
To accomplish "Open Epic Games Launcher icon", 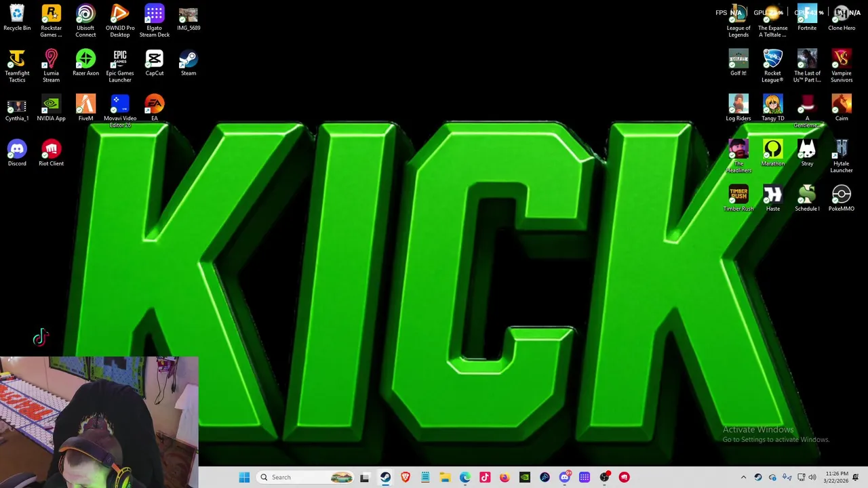I will click(120, 66).
